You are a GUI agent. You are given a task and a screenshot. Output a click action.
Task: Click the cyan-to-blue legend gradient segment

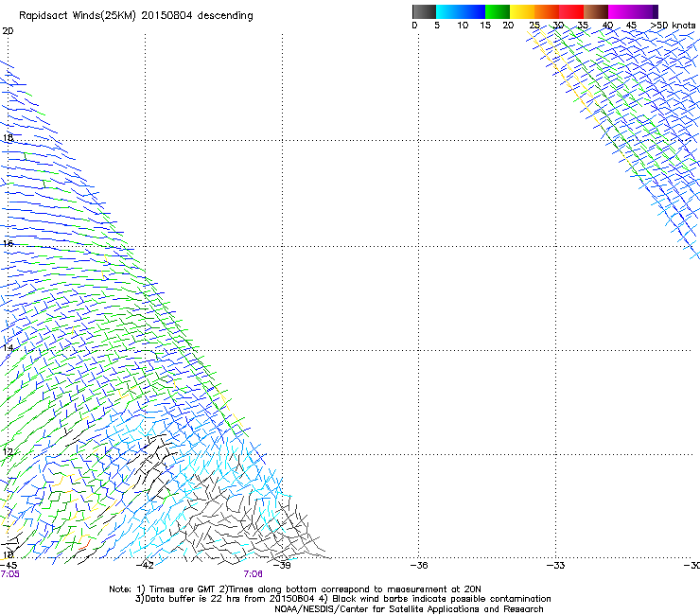[461, 11]
